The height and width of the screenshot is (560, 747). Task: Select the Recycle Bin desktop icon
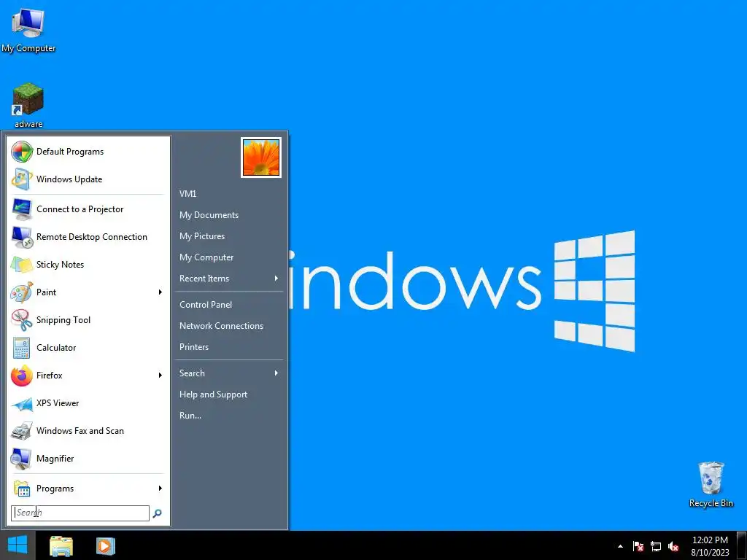click(711, 484)
